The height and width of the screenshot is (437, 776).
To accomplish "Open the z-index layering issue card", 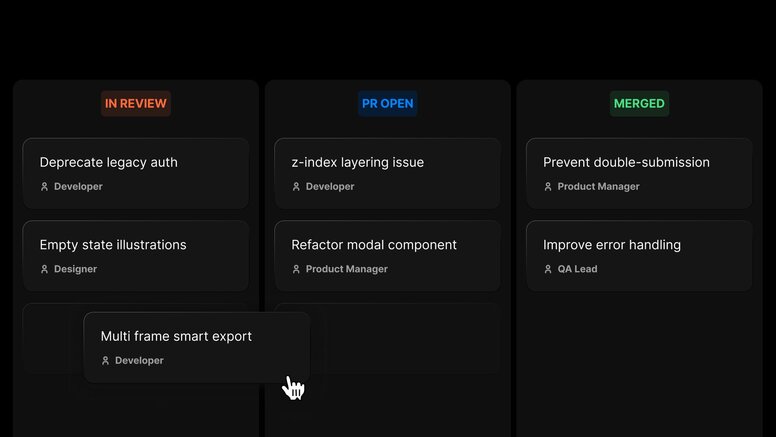I will [x=357, y=162].
